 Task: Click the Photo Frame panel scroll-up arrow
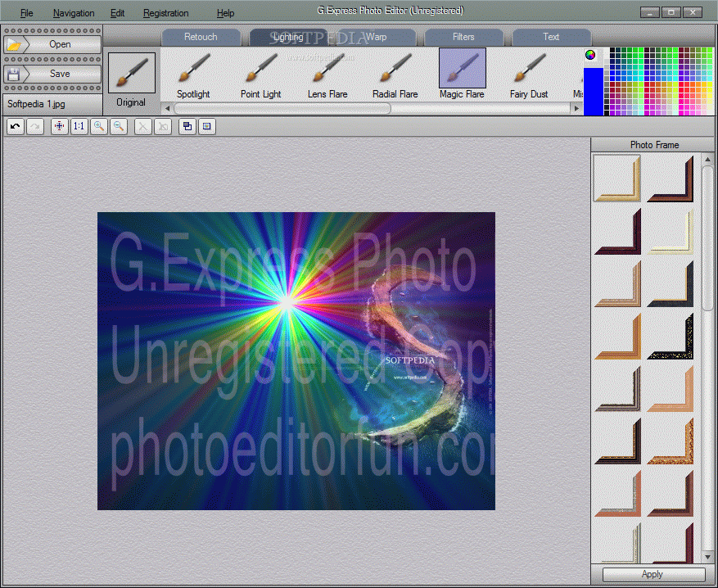[708, 160]
